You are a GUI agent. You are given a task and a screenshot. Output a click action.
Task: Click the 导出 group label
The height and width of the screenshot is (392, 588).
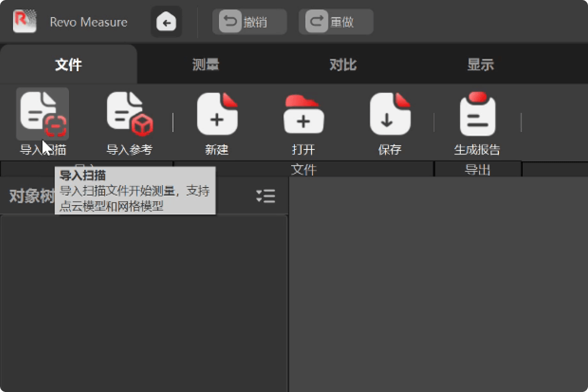point(477,169)
